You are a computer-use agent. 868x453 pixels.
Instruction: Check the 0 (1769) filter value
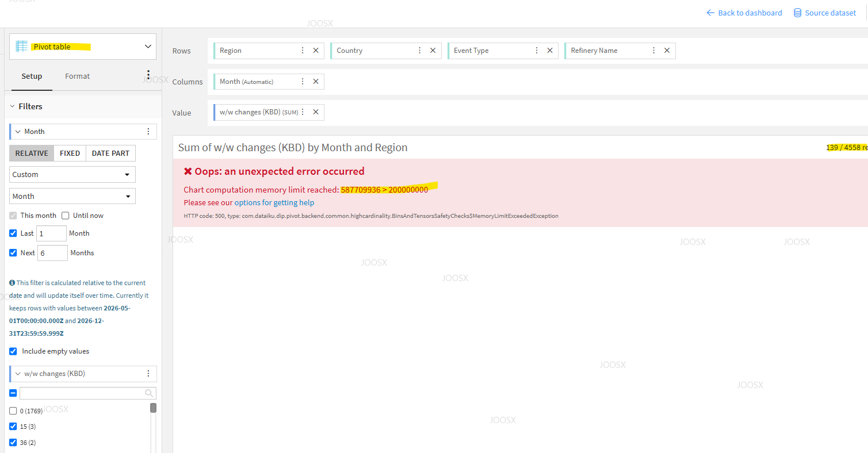pos(13,411)
